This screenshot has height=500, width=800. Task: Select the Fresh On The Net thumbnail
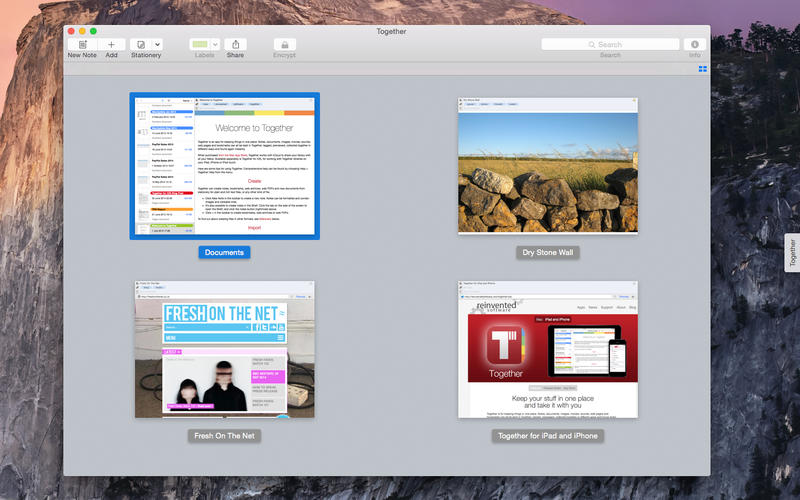225,349
